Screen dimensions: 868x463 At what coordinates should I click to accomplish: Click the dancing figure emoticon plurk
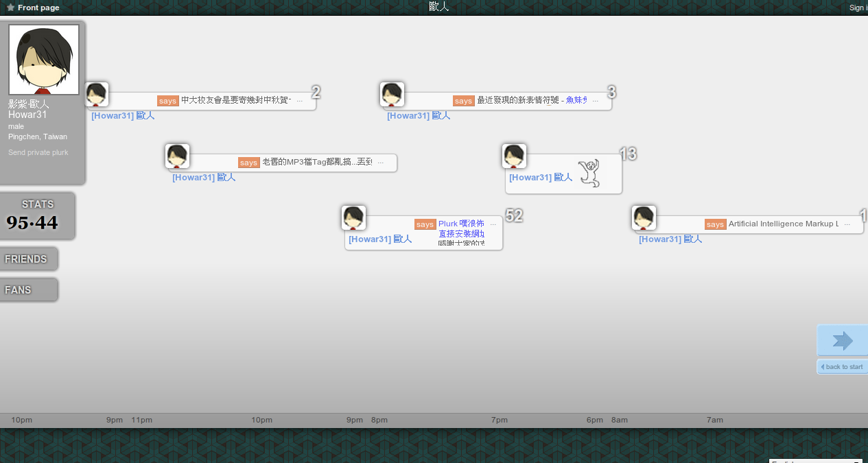(588, 173)
